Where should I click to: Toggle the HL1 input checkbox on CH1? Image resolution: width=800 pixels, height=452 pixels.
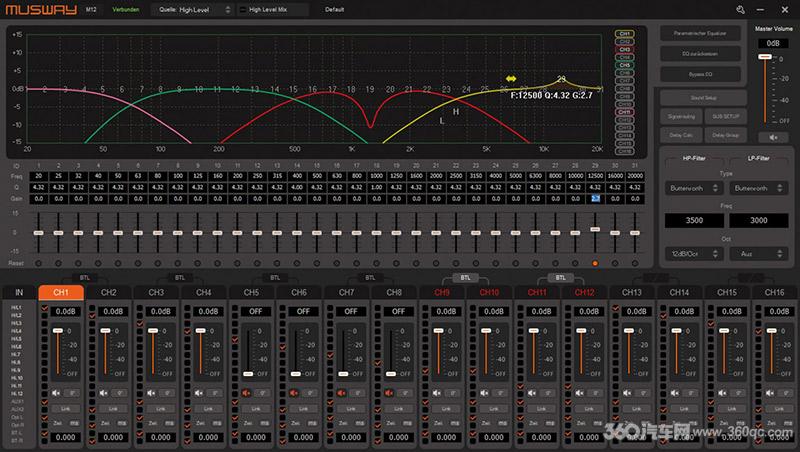pos(44,308)
